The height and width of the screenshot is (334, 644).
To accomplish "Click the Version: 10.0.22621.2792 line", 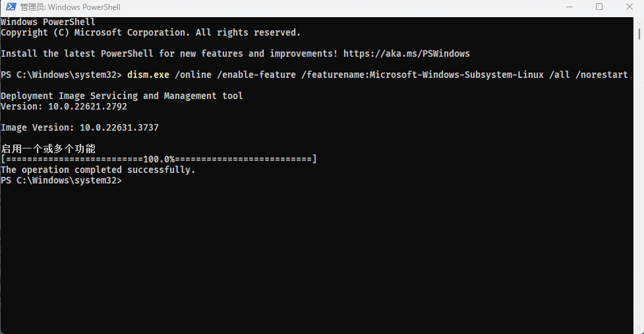I will (64, 106).
